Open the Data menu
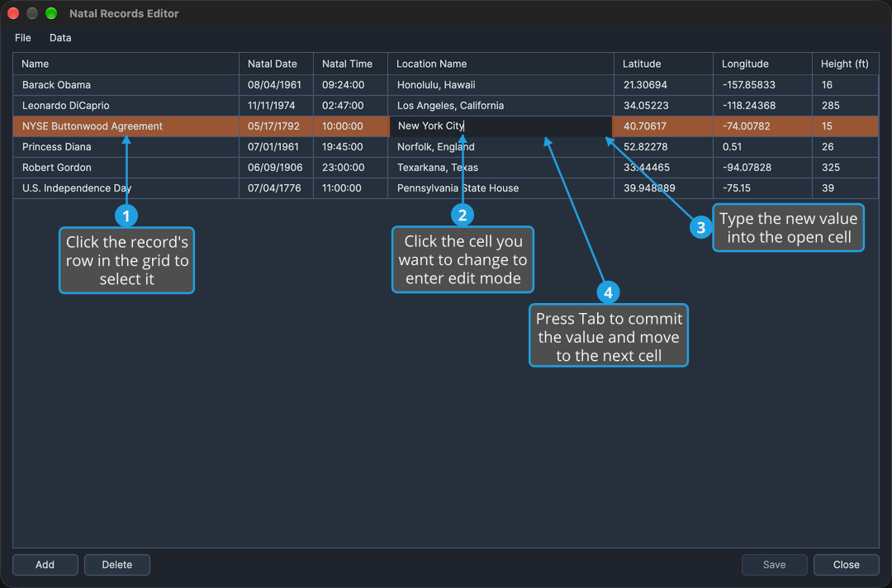 60,38
